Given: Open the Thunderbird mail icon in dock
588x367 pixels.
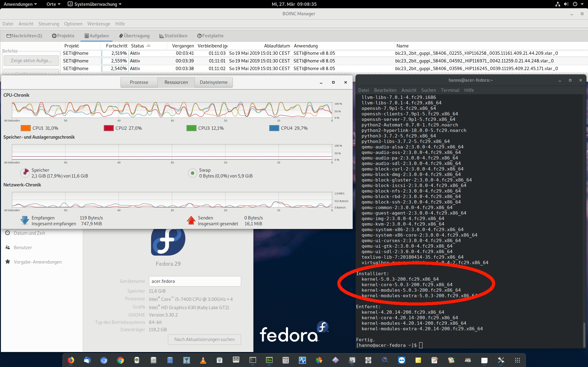Looking at the screenshot, I should click(x=87, y=360).
